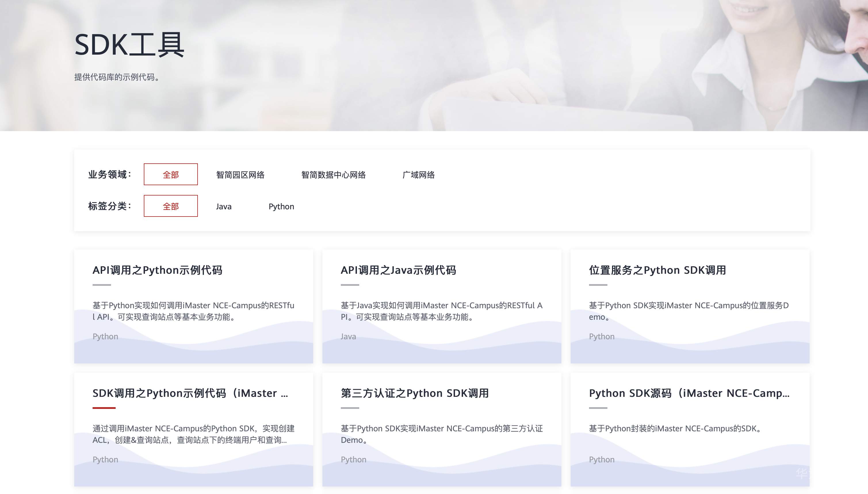
Task: Click Python tag on 第三方认证 card
Action: point(353,460)
